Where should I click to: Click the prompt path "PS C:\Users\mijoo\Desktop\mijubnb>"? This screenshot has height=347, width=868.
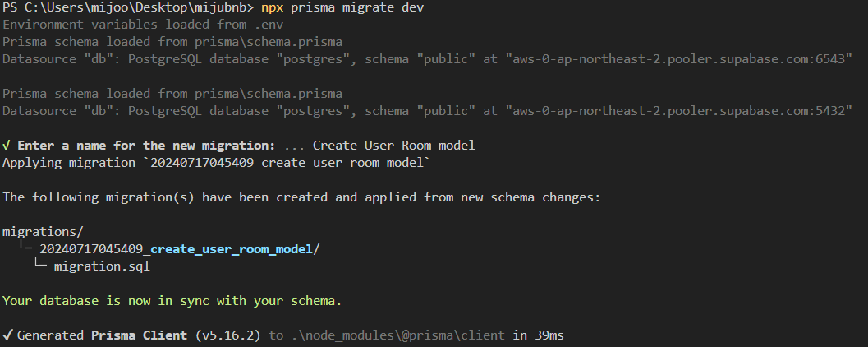pyautogui.click(x=128, y=7)
